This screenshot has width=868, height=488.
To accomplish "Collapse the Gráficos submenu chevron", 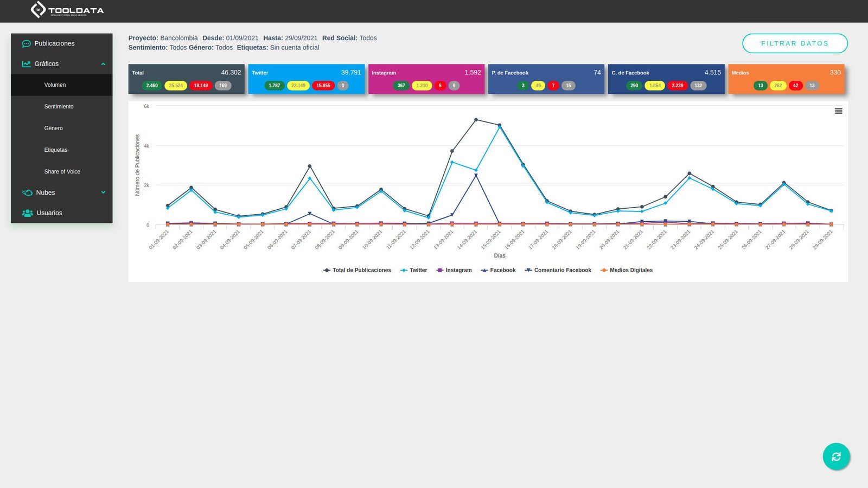I will pos(103,64).
